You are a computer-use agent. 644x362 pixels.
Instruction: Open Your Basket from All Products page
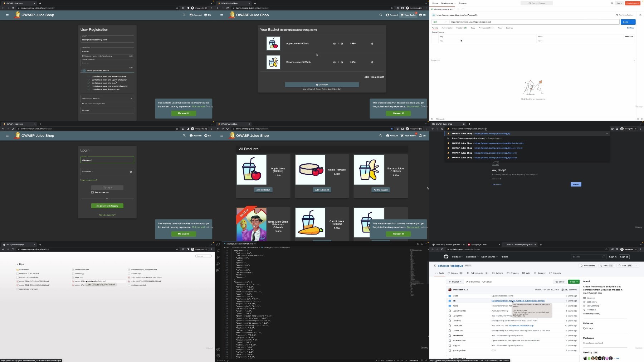[x=409, y=136]
